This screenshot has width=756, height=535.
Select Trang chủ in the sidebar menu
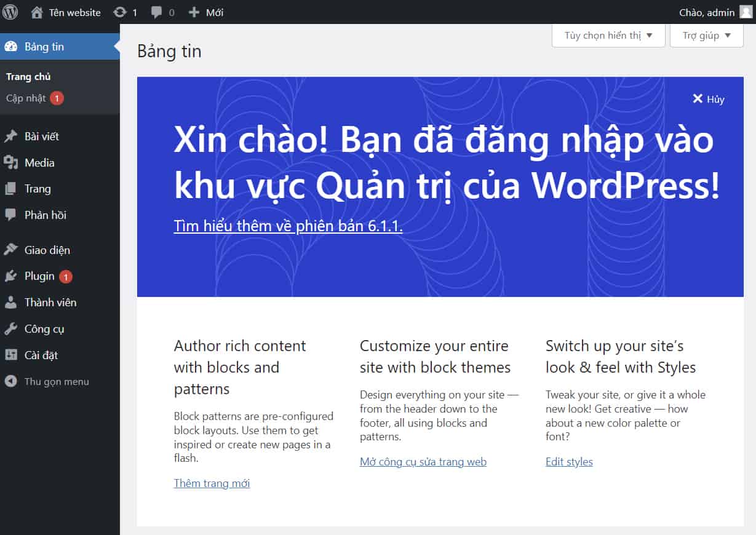28,76
